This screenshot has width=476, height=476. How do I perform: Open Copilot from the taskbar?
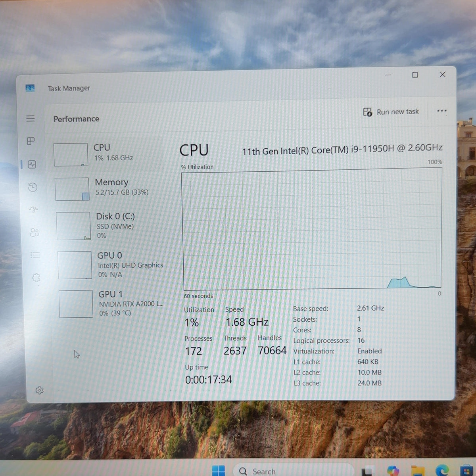pos(393,471)
